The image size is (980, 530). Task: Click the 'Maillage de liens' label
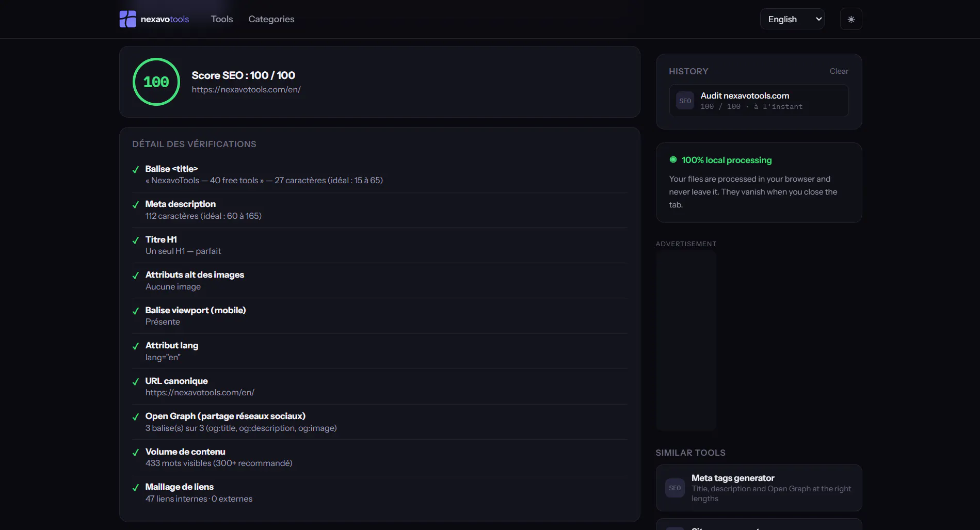click(179, 487)
